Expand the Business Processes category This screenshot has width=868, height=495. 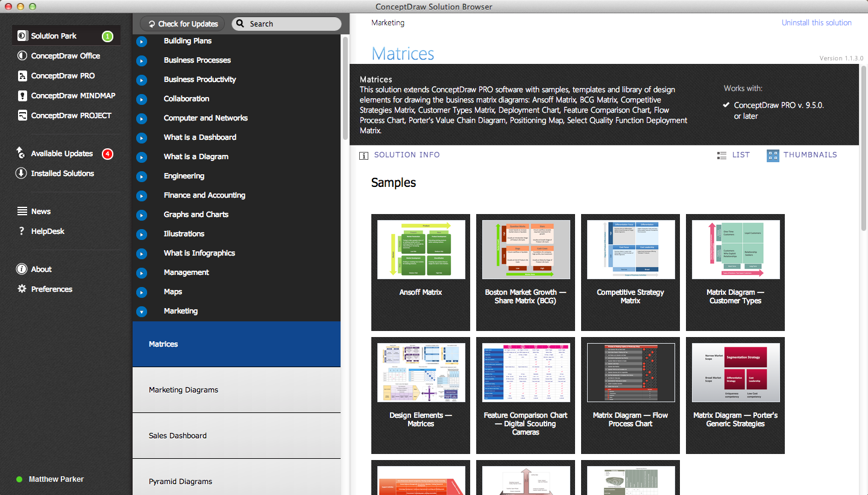pyautogui.click(x=142, y=61)
